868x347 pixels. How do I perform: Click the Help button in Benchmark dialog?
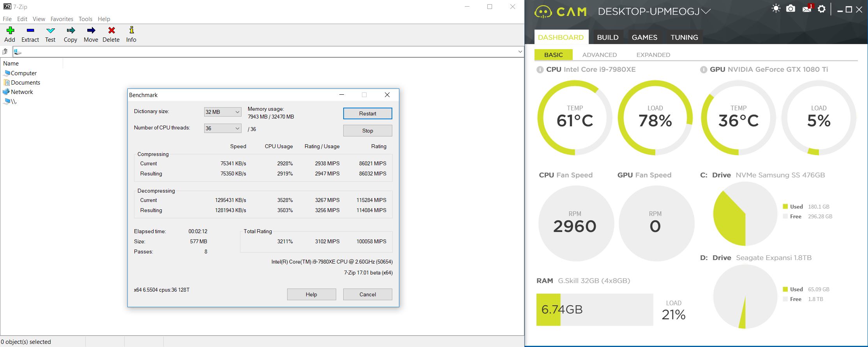pos(312,294)
